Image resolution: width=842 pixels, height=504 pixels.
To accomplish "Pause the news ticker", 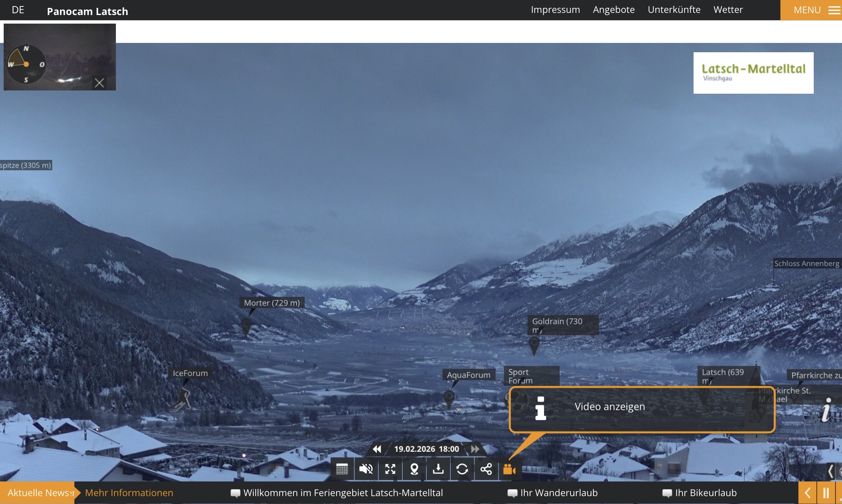I will pyautogui.click(x=826, y=493).
